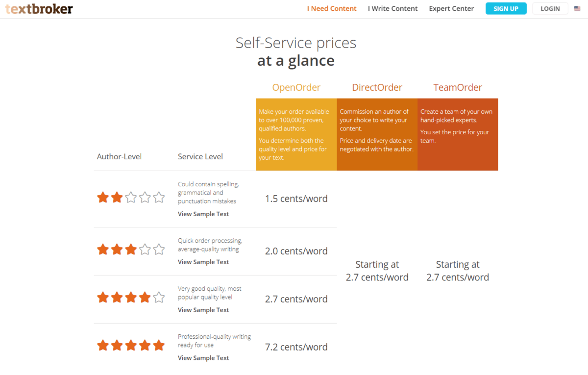The height and width of the screenshot is (375, 588).
Task: Click the two-star author-level rating
Action: point(131,198)
